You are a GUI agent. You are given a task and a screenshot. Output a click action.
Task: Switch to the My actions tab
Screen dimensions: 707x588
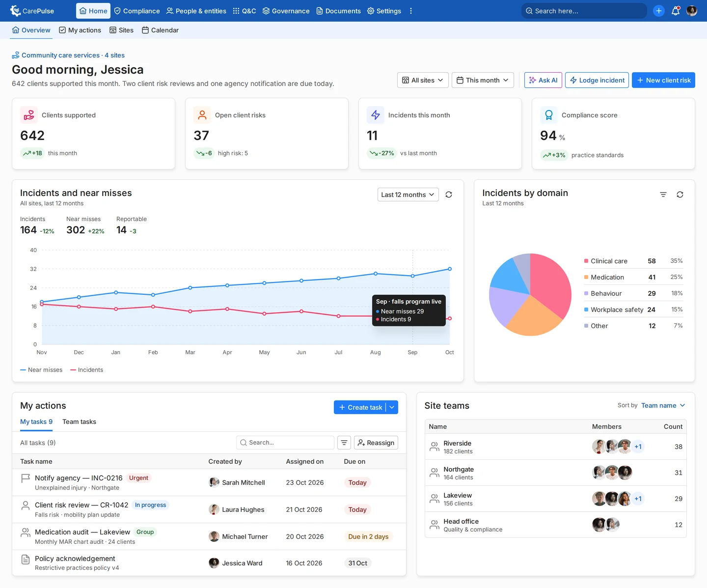(80, 30)
